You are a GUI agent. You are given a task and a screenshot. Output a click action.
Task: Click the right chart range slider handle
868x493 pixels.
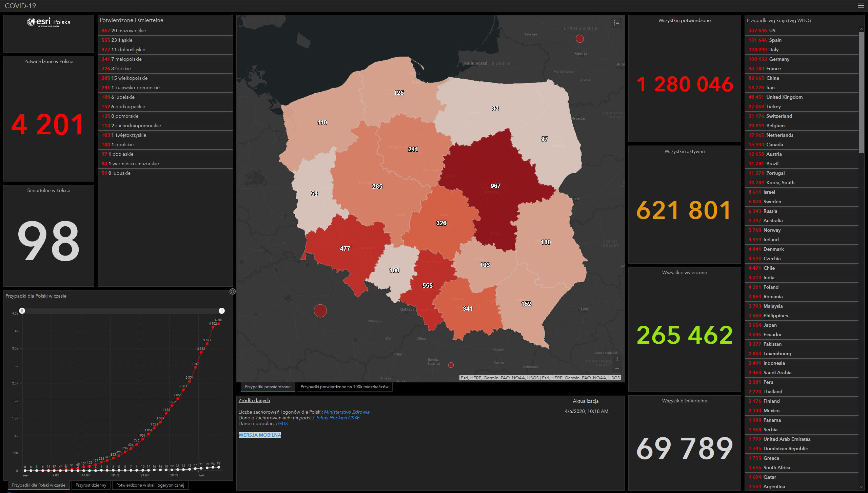click(221, 311)
